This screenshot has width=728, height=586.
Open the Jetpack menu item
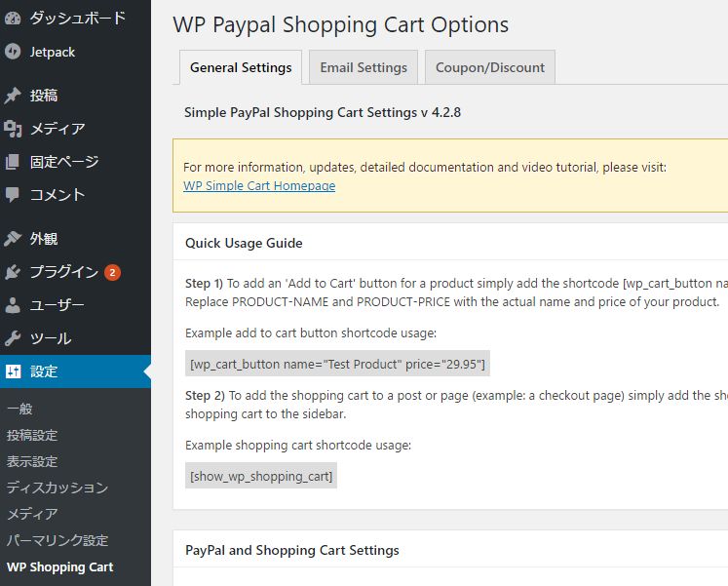(75, 52)
